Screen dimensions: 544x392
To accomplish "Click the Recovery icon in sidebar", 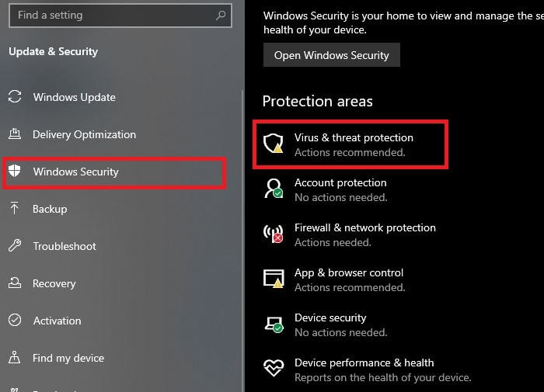I will [x=15, y=283].
